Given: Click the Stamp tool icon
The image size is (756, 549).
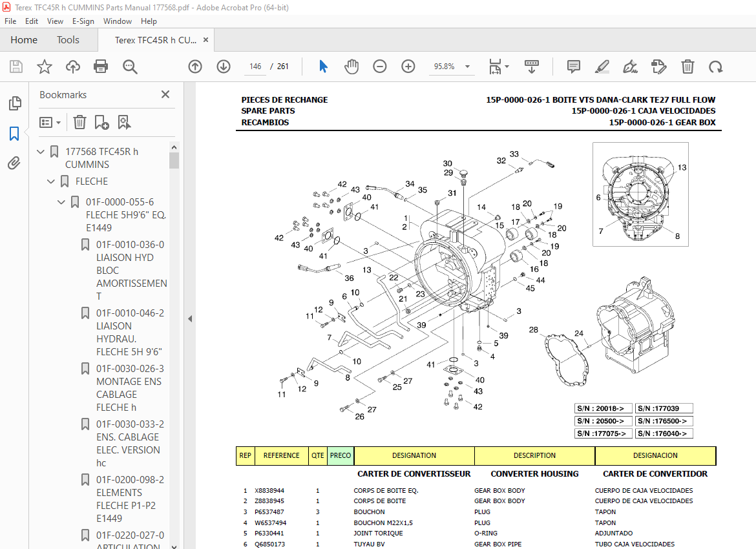Looking at the screenshot, I should click(658, 67).
